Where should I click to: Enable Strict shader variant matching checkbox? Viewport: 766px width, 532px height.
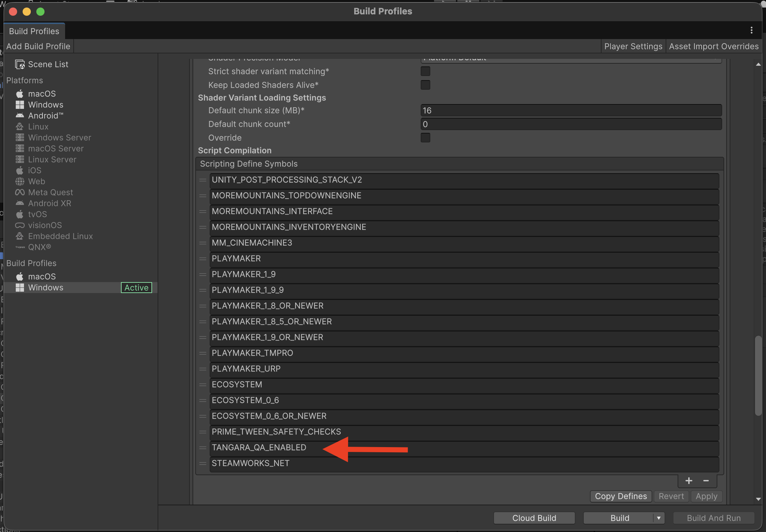point(425,71)
